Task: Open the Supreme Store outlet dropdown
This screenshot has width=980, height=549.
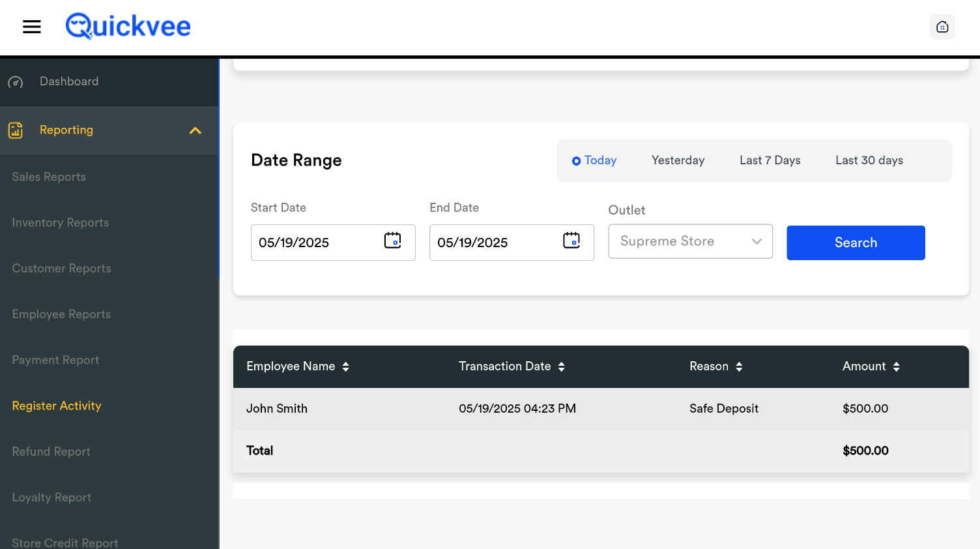Action: tap(690, 241)
